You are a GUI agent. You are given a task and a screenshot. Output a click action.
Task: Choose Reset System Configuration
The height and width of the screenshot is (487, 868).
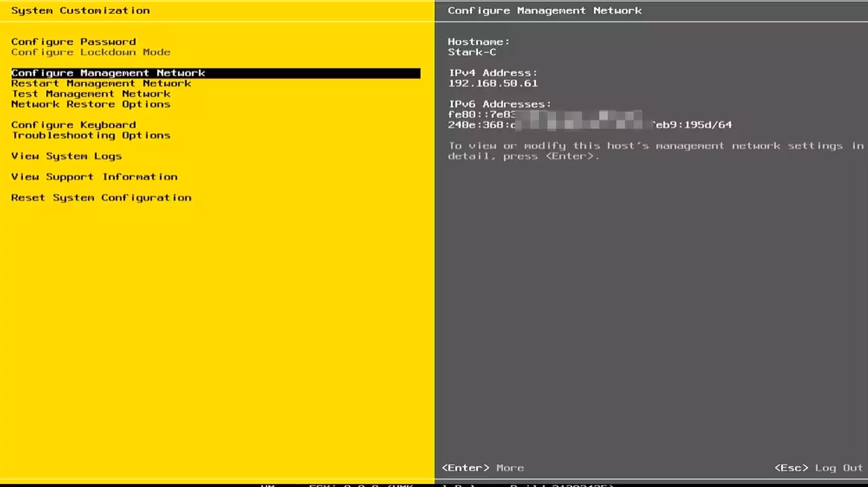(x=100, y=198)
